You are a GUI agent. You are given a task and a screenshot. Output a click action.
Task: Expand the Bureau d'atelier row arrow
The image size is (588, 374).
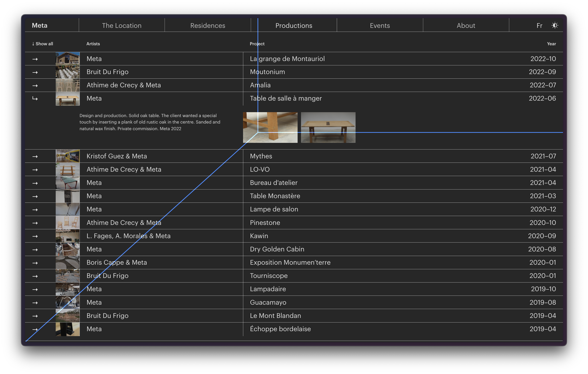(x=35, y=183)
